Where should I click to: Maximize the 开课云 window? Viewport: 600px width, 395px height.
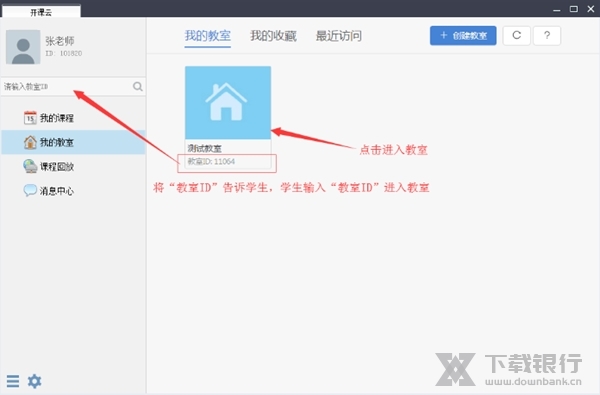[x=574, y=9]
